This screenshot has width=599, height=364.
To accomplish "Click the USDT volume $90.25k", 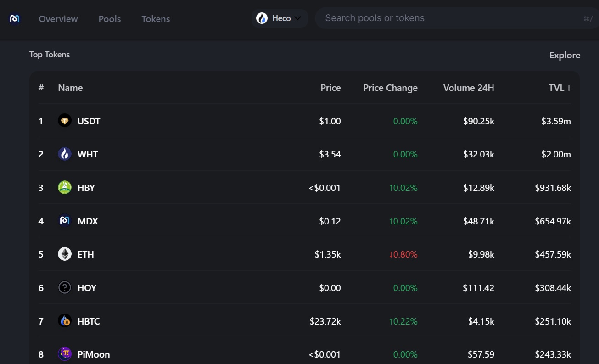I will point(479,121).
